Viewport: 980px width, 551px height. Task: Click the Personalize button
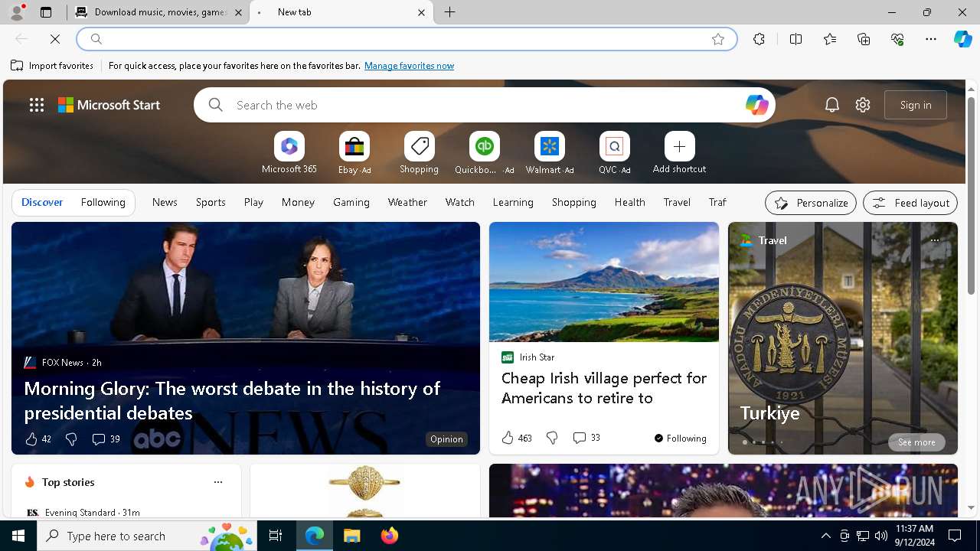click(811, 203)
